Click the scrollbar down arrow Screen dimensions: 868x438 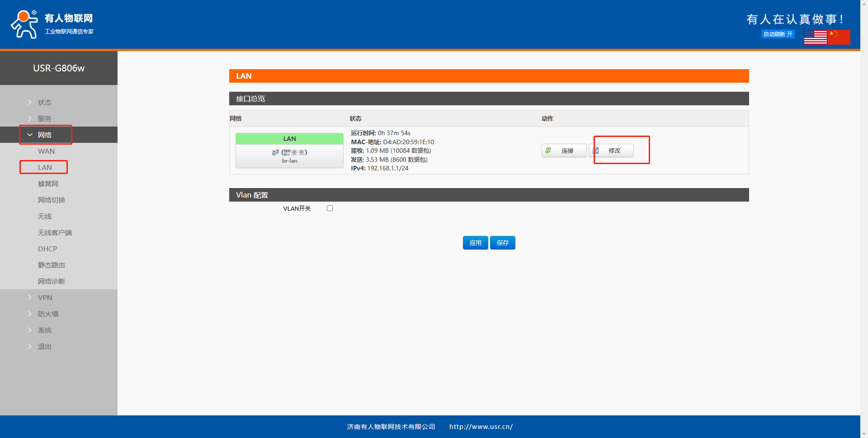[864, 434]
